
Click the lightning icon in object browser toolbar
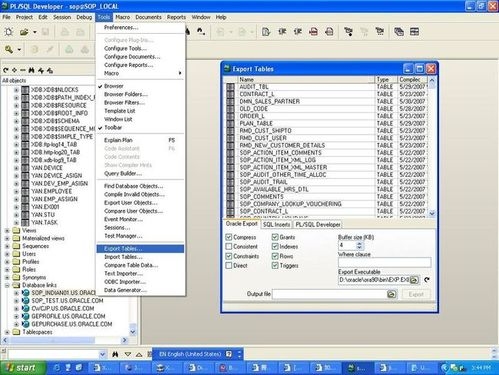pyautogui.click(x=41, y=70)
